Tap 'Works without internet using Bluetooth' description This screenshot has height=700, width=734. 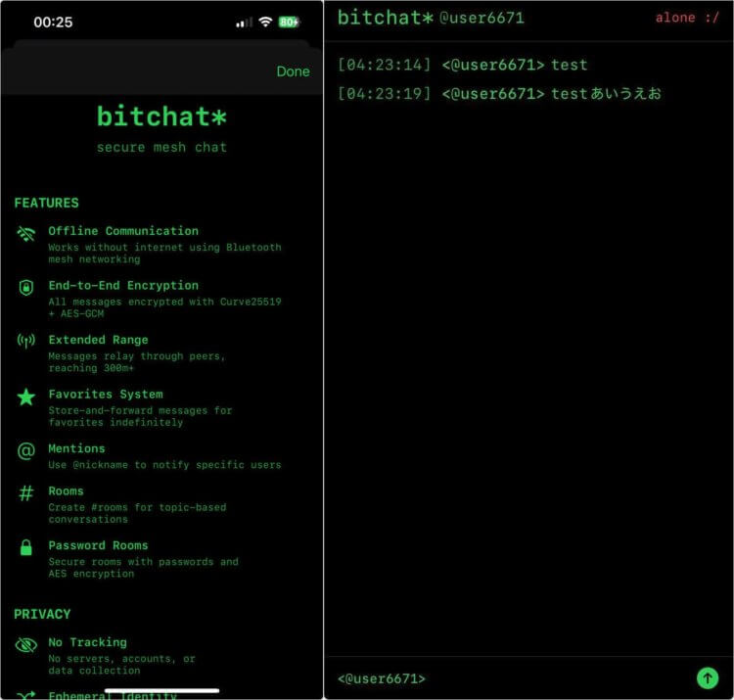coord(164,253)
